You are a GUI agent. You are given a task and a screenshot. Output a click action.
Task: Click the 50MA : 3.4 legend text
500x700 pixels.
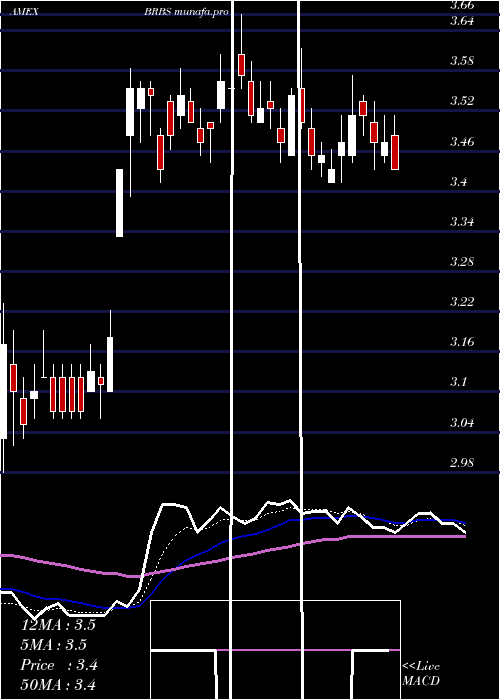[58, 685]
